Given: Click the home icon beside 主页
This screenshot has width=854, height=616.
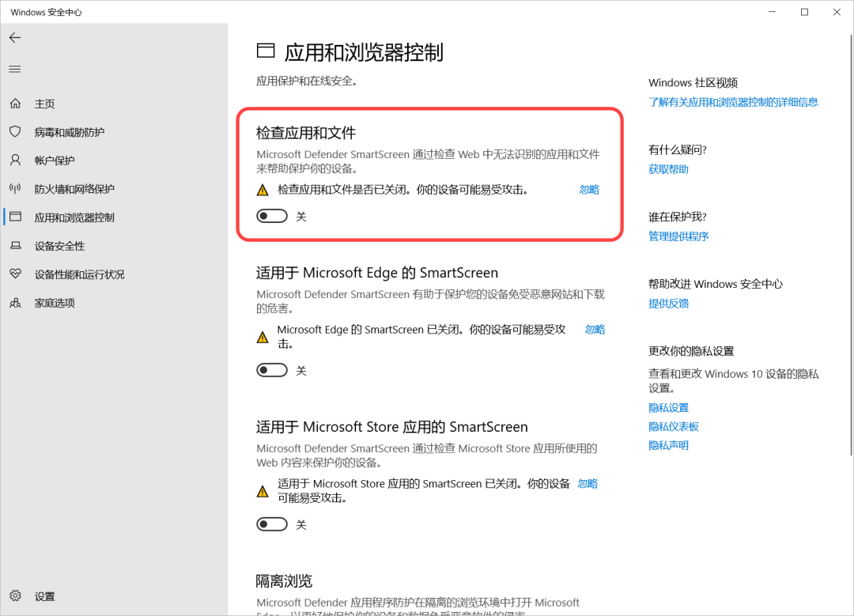Looking at the screenshot, I should pos(15,103).
